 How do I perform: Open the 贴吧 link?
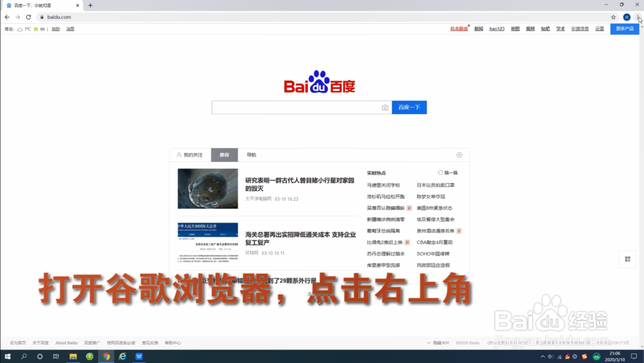[545, 29]
